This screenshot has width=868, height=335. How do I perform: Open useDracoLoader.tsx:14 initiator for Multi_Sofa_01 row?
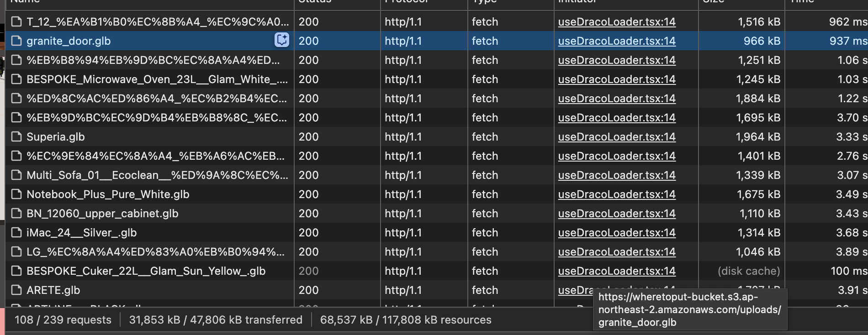(x=617, y=175)
